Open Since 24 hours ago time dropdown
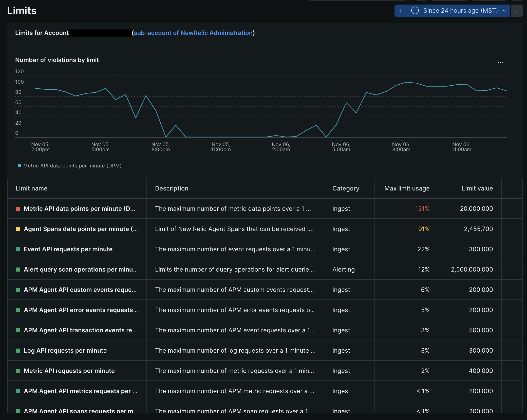527x420 pixels. click(460, 11)
